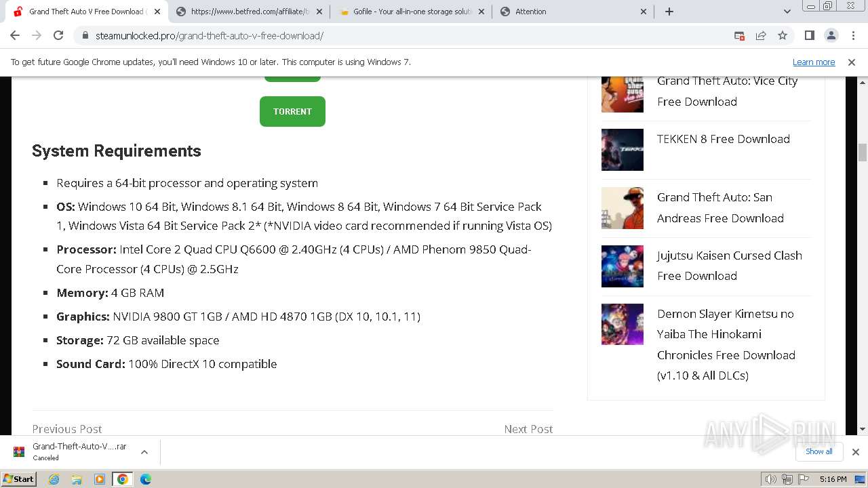Screen dimensions: 868x488
Task: Click the address bar URL field
Action: pyautogui.click(x=407, y=35)
